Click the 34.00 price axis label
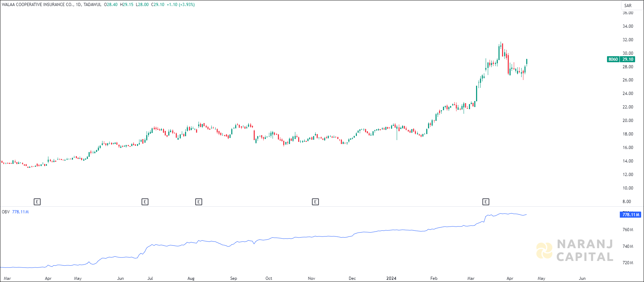 pos(628,26)
